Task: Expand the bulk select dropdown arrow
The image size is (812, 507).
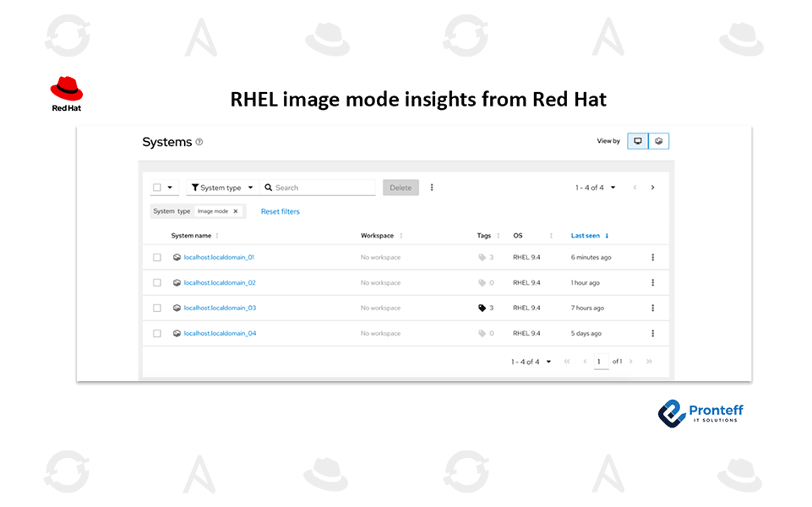Action: [x=170, y=188]
